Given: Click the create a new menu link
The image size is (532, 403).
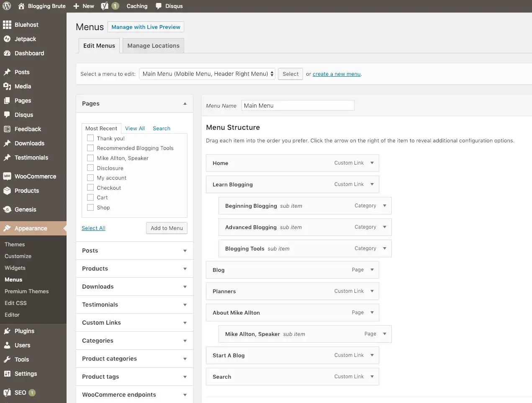Looking at the screenshot, I should click(337, 74).
